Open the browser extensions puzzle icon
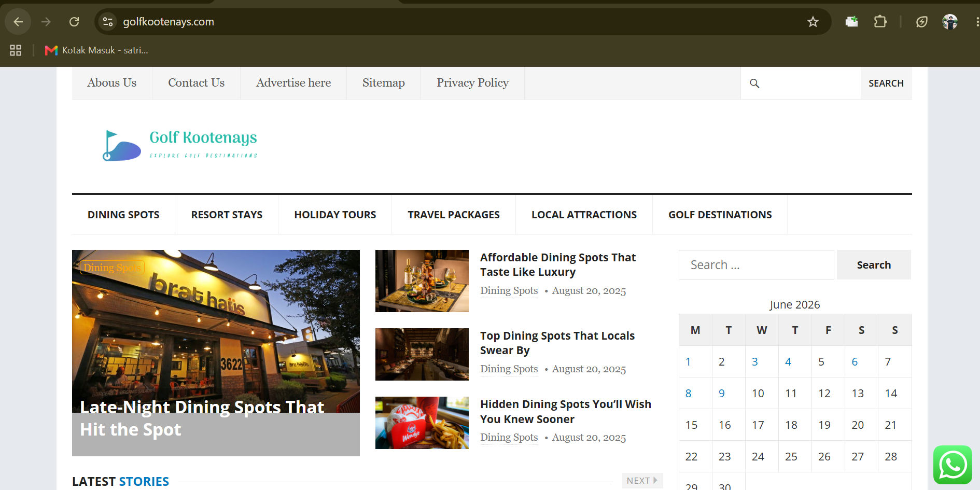Screen dimensions: 980x490 [x=880, y=22]
